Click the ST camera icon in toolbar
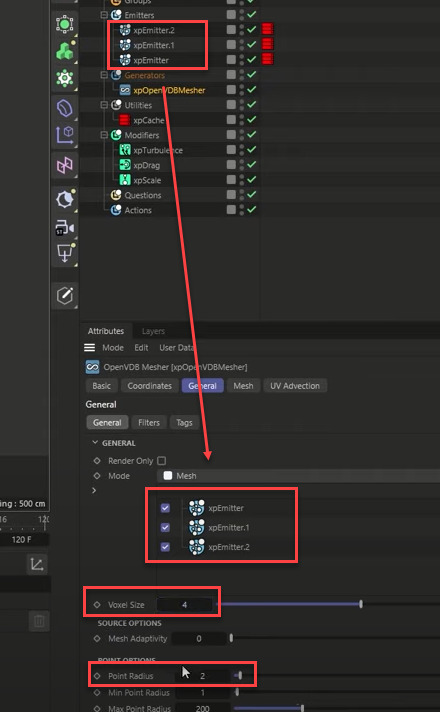The height and width of the screenshot is (712, 440). point(65,227)
